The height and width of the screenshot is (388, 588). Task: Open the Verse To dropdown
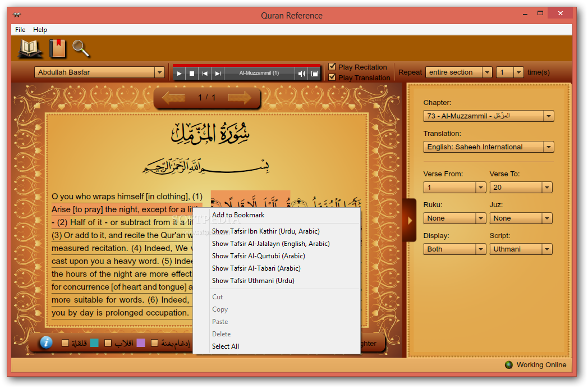coord(521,187)
